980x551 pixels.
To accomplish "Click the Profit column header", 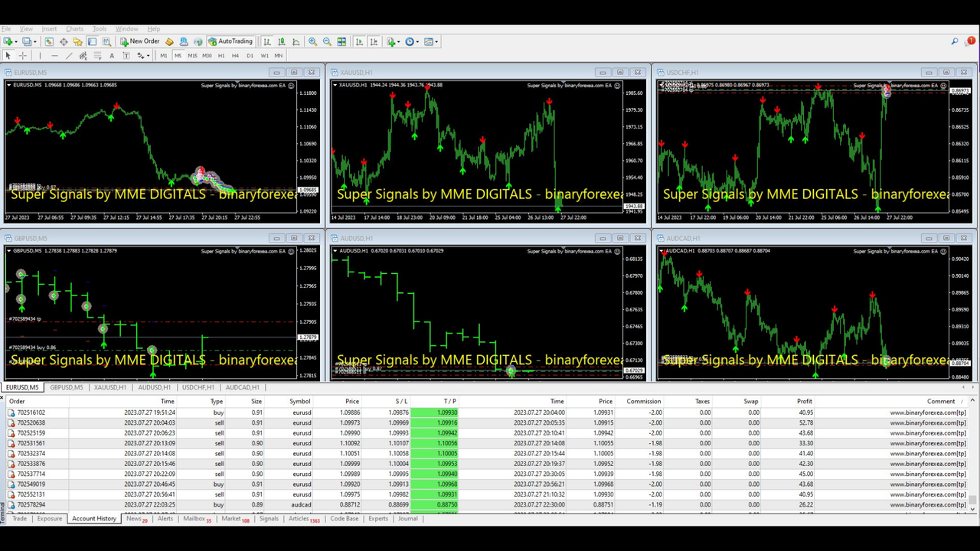I will point(804,401).
